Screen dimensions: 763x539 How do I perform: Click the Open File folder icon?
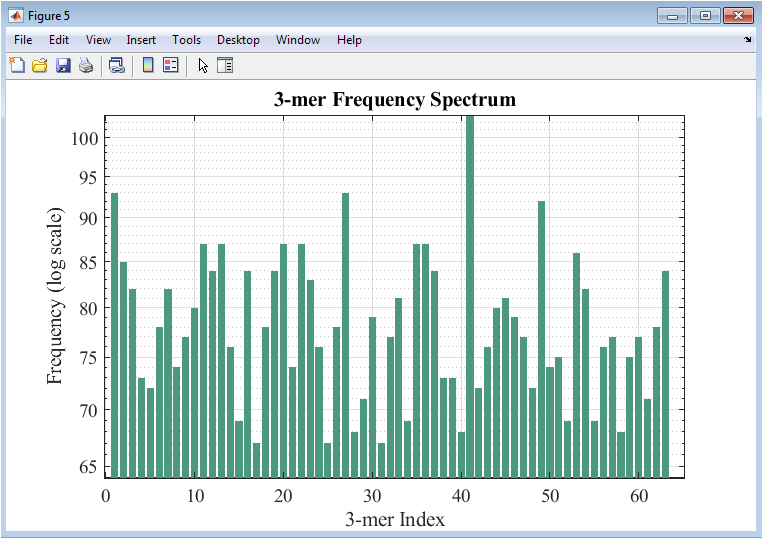tap(40, 66)
